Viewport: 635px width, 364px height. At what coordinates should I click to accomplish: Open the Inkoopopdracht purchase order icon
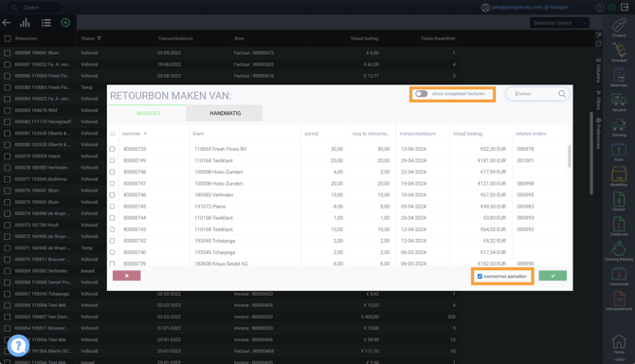pyautogui.click(x=618, y=300)
